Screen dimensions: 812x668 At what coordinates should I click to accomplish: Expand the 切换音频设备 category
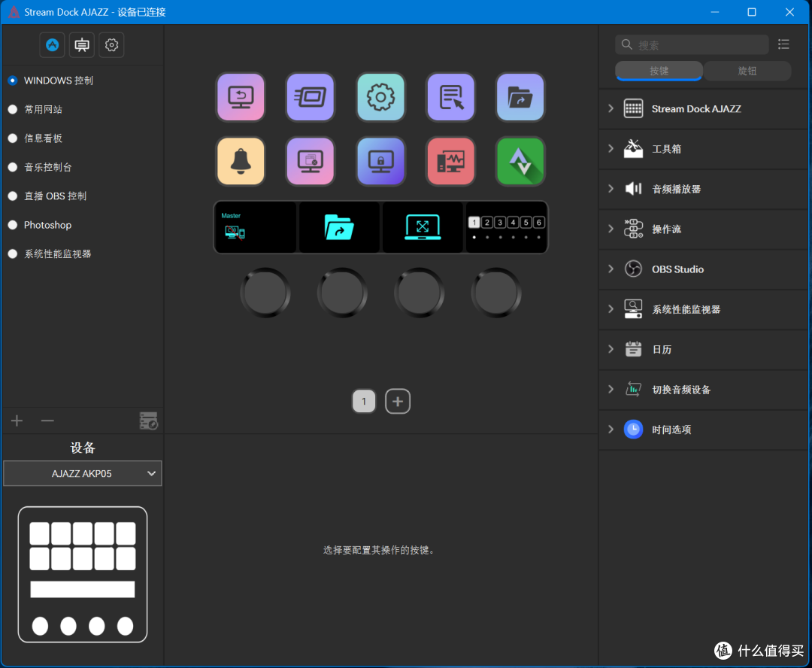coord(611,389)
